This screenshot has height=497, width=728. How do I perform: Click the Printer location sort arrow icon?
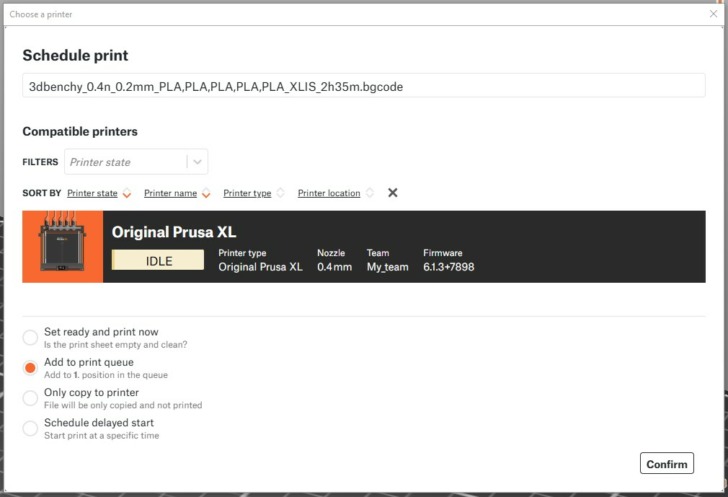369,193
